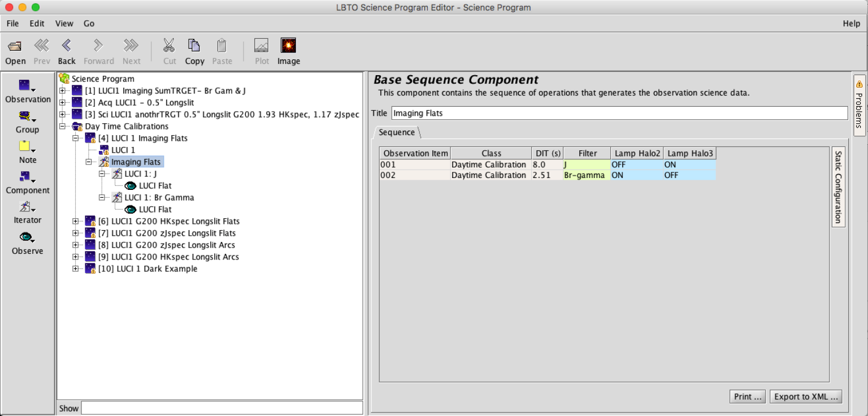Select Lamp Halo3 ON cell in row 001
Image resolution: width=868 pixels, height=416 pixels.
[x=689, y=164]
